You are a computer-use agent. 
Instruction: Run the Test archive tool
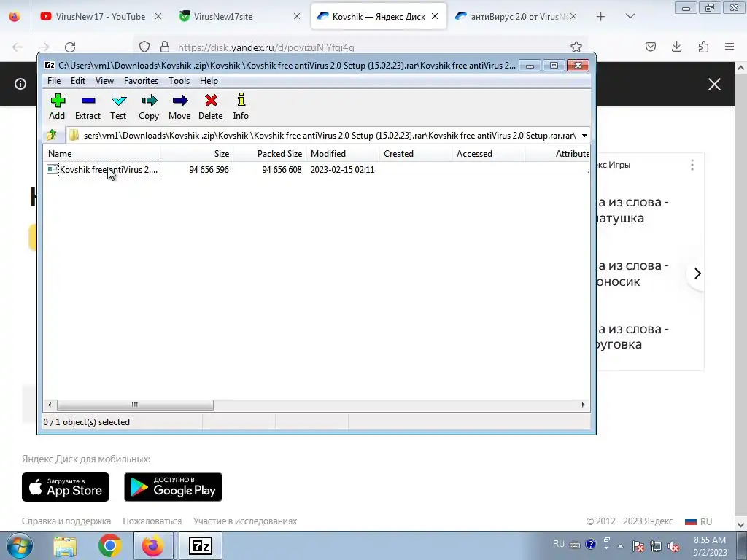118,106
